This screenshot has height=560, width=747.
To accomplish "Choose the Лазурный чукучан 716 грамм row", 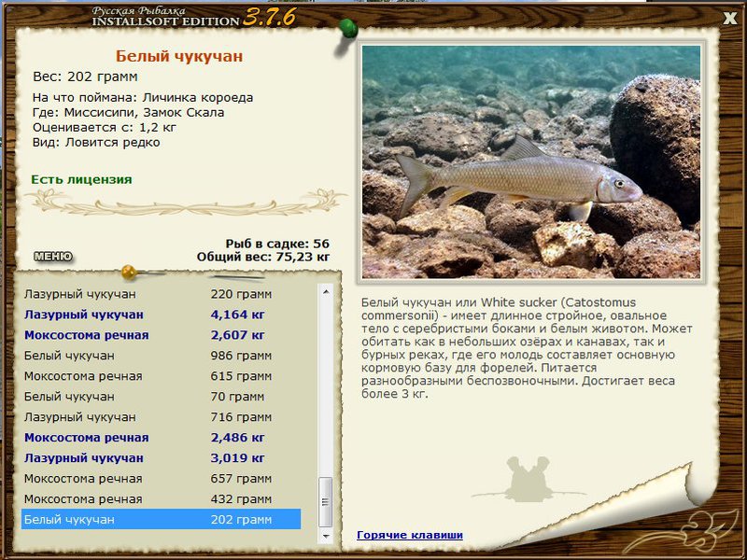I will pyautogui.click(x=161, y=417).
